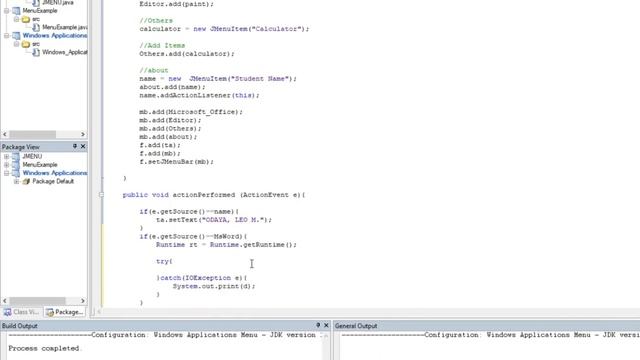Collapse the src folder under MenuExample
This screenshot has height=360, width=640.
coord(16,19)
